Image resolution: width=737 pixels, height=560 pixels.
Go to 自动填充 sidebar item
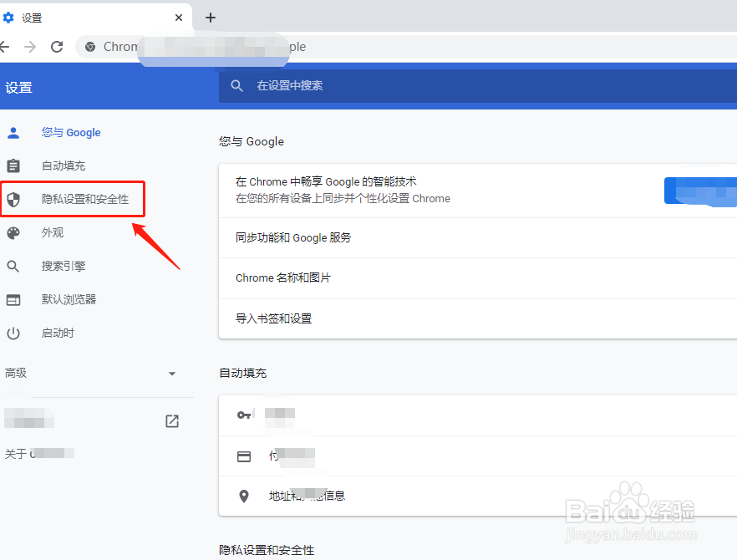[x=64, y=166]
